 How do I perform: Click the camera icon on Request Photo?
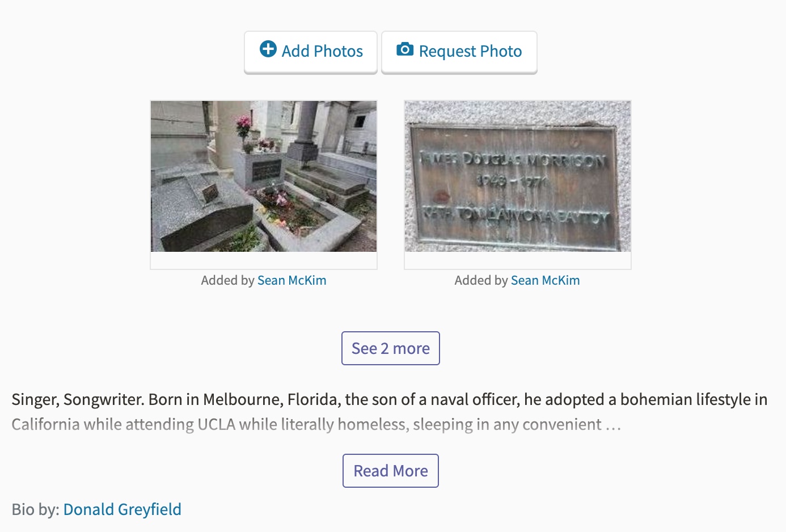[405, 49]
